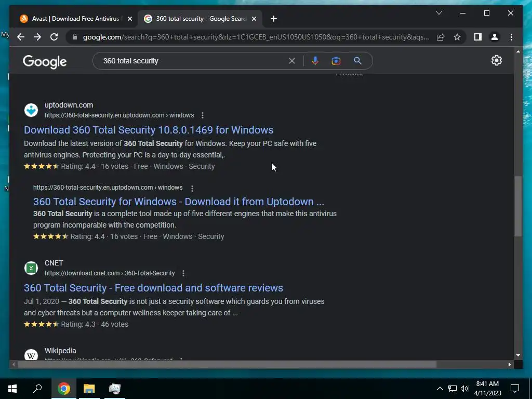Open the Windows notification center
The width and height of the screenshot is (532, 399).
pos(515,389)
